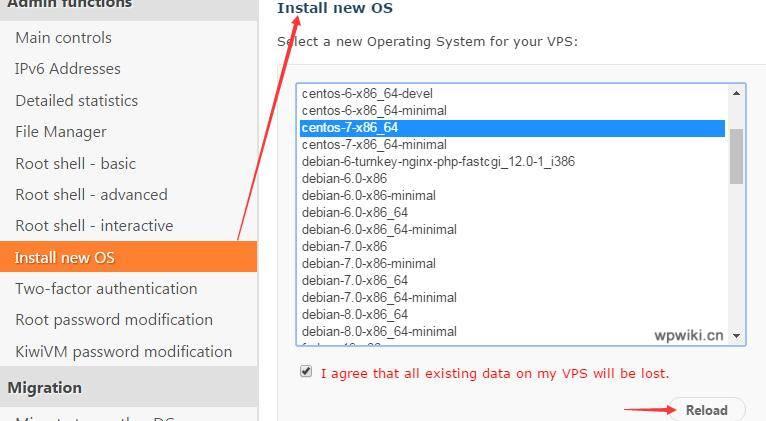766x421 pixels.
Task: Click the Reload button
Action: [706, 410]
